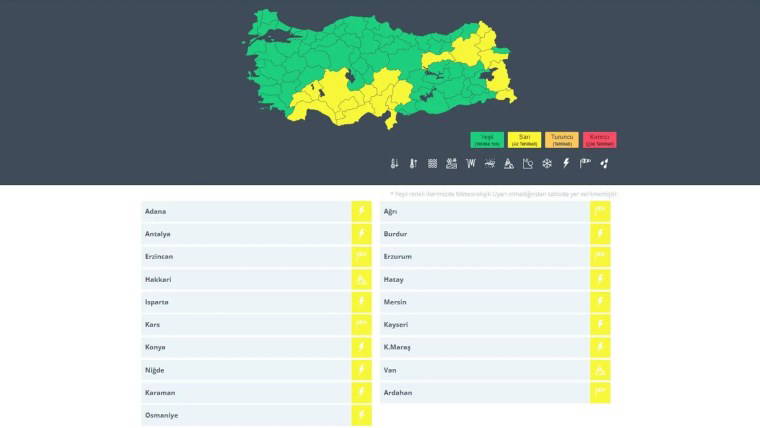Open the Antalya row in the list

[x=245, y=234]
